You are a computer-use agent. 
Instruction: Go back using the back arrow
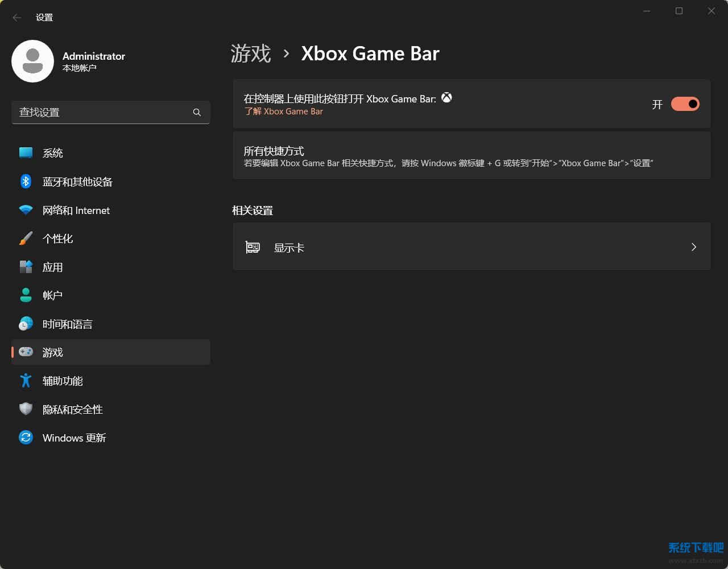(17, 18)
